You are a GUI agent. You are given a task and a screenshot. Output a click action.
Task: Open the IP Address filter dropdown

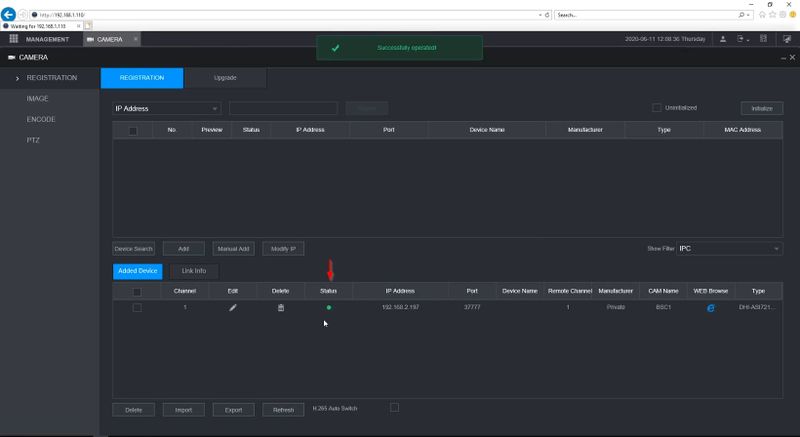click(167, 108)
